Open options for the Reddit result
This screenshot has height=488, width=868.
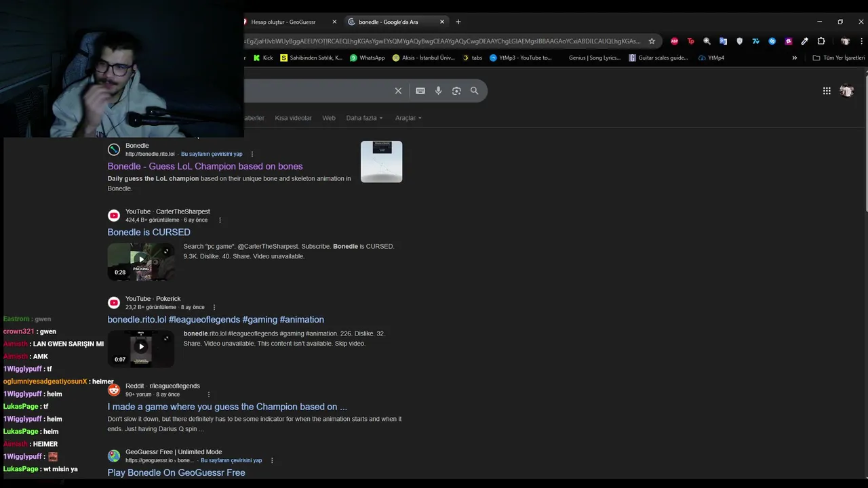coord(209,394)
